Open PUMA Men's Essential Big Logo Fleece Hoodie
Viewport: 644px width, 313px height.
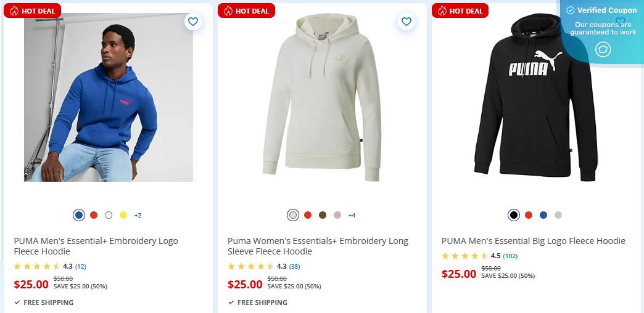pyautogui.click(x=533, y=241)
